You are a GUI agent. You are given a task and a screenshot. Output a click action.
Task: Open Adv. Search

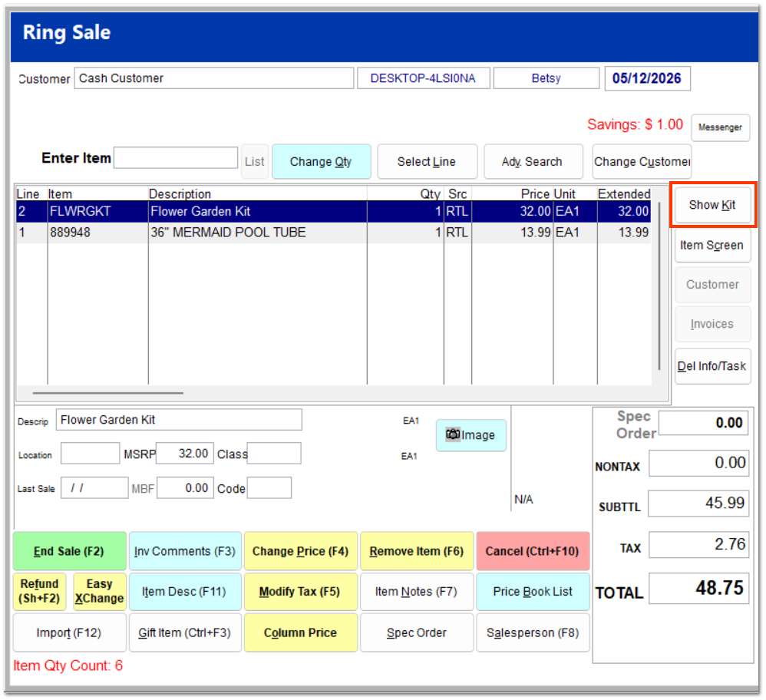click(x=533, y=162)
